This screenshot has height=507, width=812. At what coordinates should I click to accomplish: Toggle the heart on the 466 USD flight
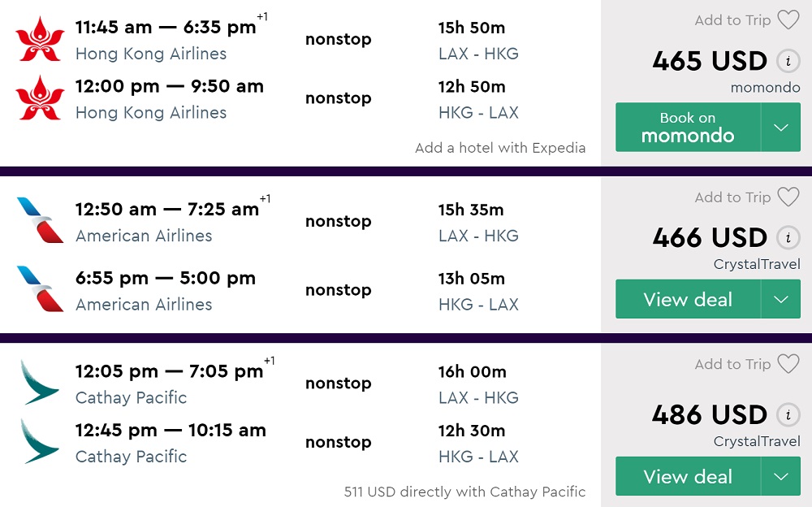[788, 197]
